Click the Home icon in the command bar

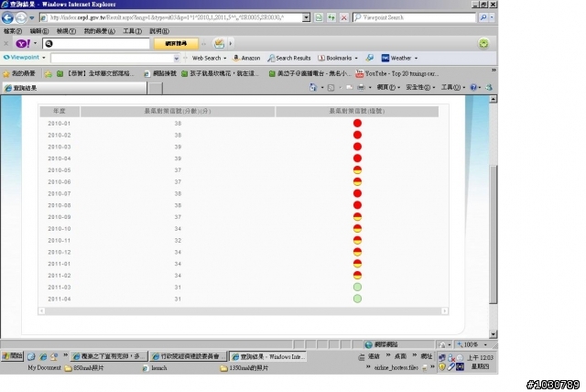click(313, 87)
